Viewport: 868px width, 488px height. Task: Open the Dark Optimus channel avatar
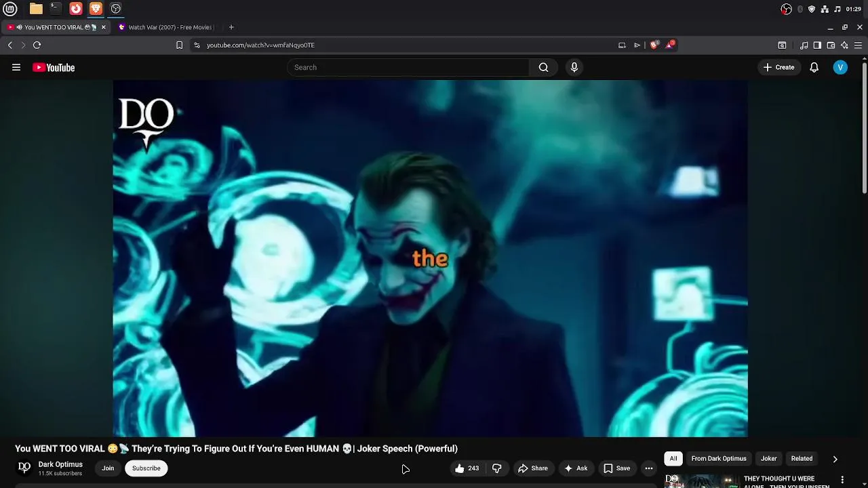tap(24, 468)
